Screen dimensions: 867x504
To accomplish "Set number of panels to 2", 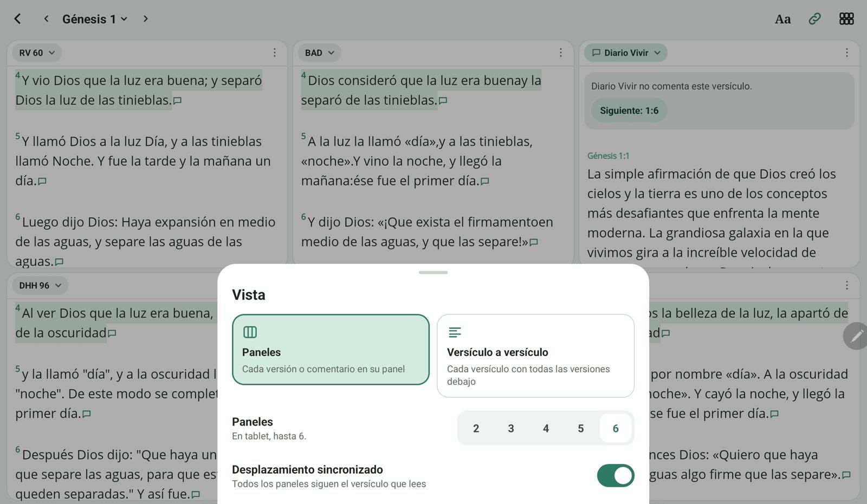I will point(476,428).
